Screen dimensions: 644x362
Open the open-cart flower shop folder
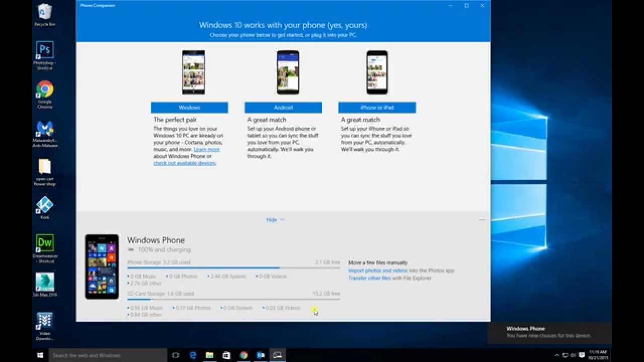click(45, 172)
